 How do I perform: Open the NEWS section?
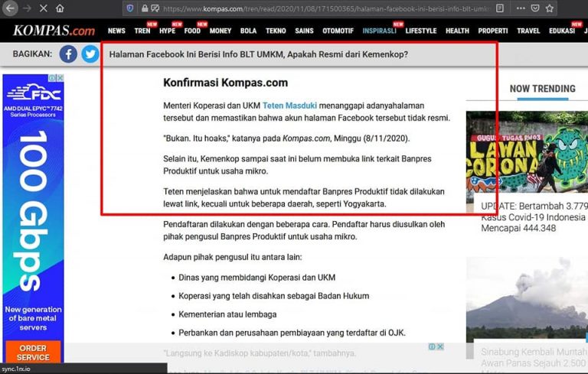tap(116, 31)
